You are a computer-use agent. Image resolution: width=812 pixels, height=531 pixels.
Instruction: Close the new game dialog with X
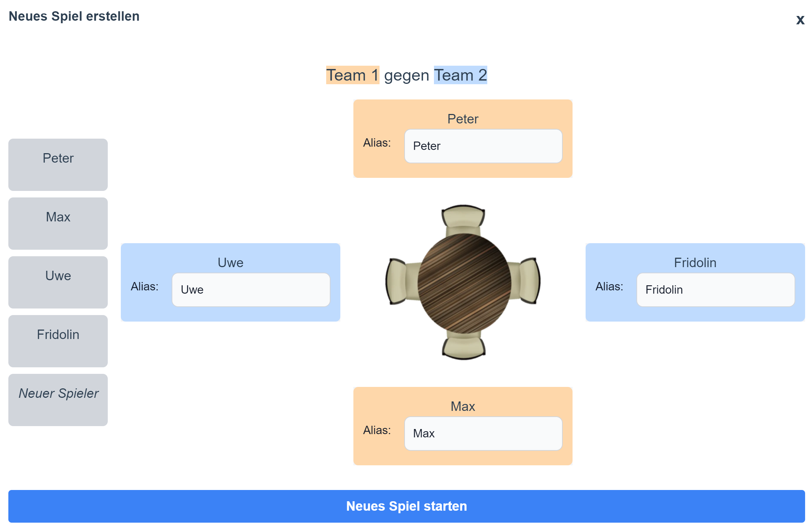pyautogui.click(x=800, y=20)
